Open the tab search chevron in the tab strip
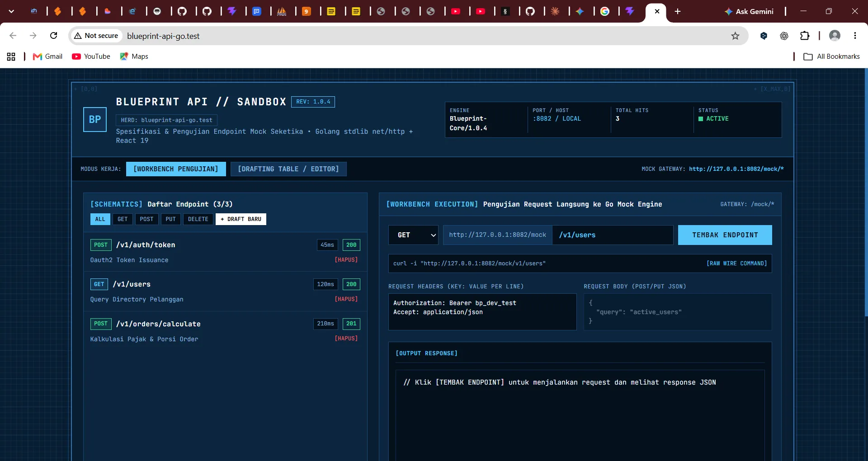This screenshot has width=868, height=461. [11, 11]
